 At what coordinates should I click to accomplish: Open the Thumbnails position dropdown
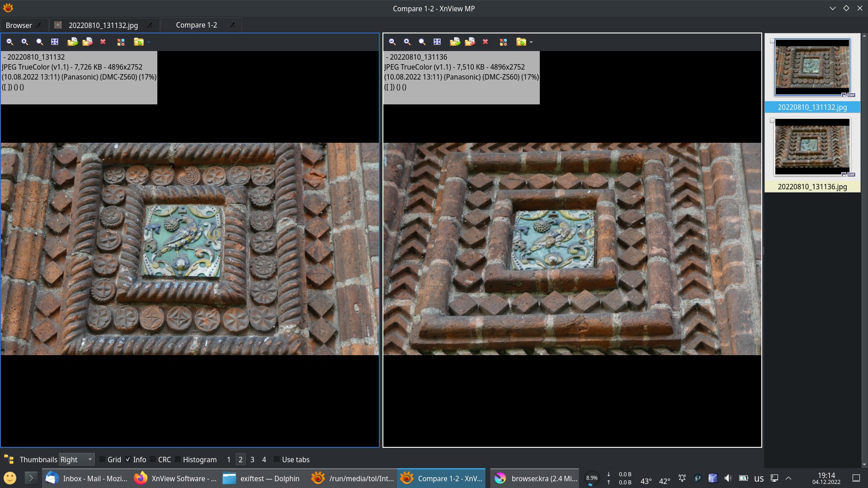point(76,460)
